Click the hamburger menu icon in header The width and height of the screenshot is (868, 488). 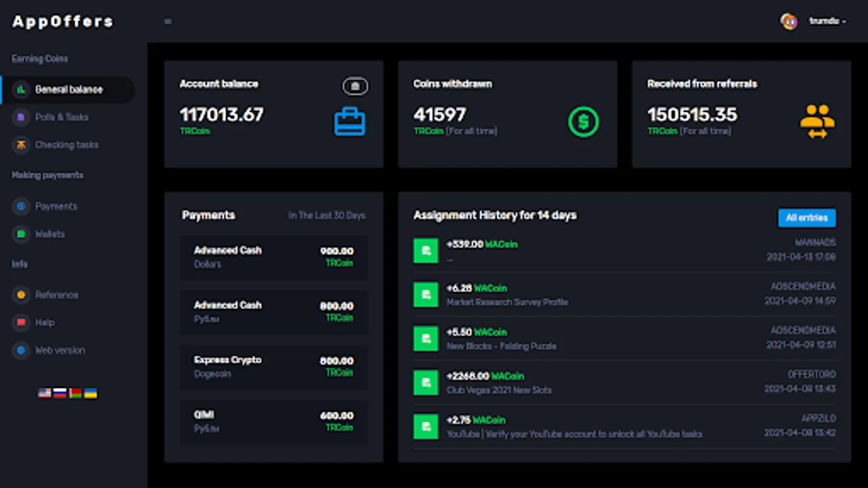[168, 22]
